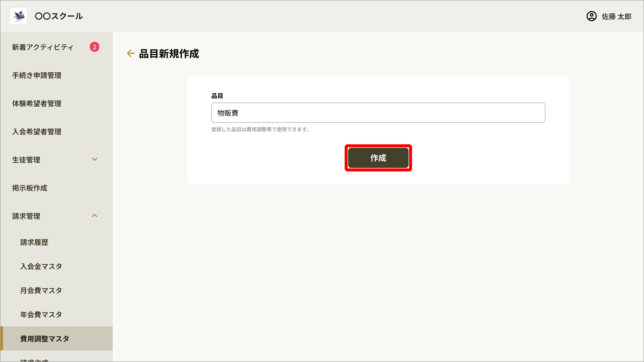Image resolution: width=644 pixels, height=362 pixels.
Task: Click the 作成 button
Action: pyautogui.click(x=378, y=158)
